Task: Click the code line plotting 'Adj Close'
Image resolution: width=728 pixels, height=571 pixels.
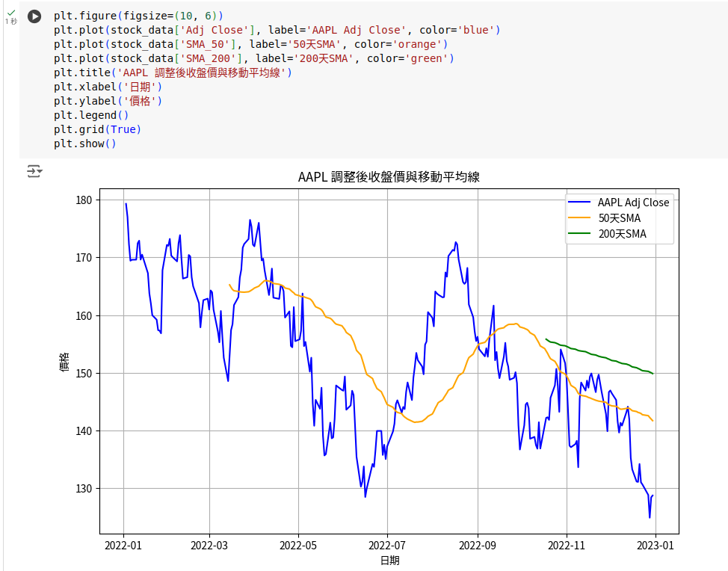Action: coord(277,30)
